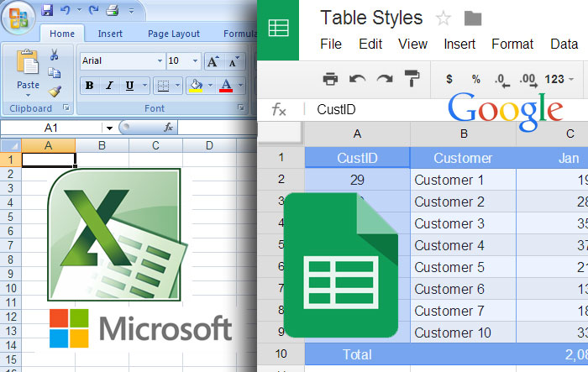Image resolution: width=588 pixels, height=372 pixels.
Task: Format as percent with the % icon
Action: (x=476, y=79)
